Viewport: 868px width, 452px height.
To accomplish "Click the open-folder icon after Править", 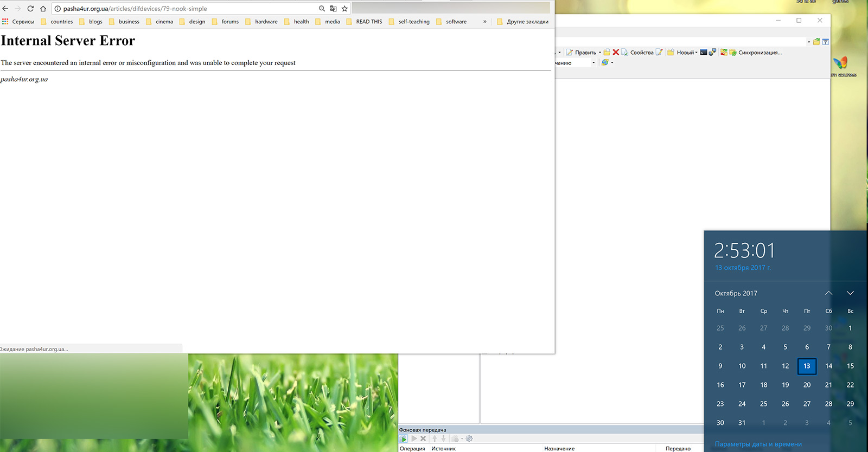I will [607, 53].
